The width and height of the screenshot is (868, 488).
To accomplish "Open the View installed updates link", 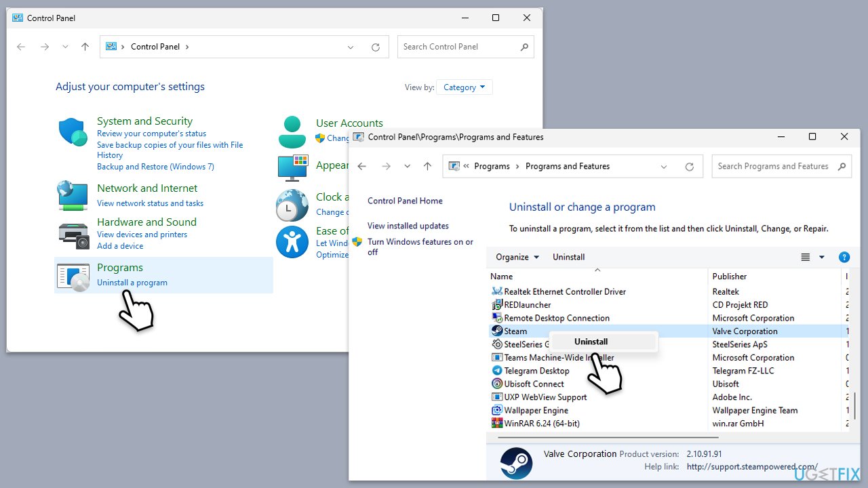I will click(408, 226).
